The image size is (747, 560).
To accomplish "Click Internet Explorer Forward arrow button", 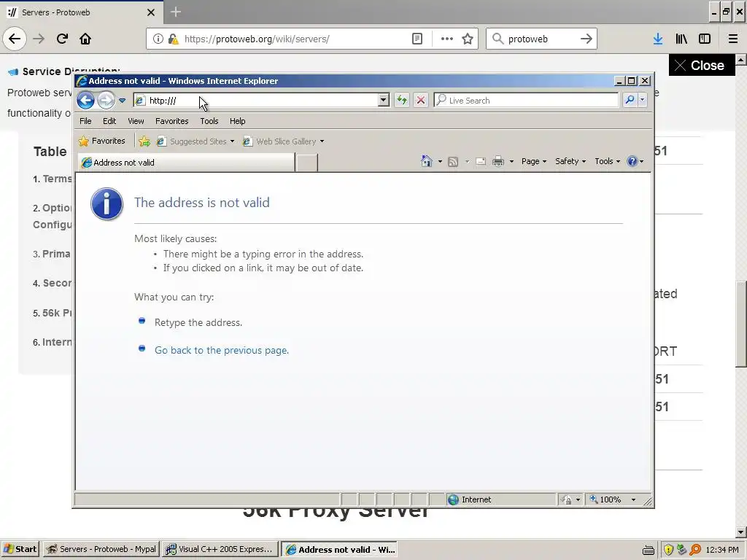I will click(106, 101).
